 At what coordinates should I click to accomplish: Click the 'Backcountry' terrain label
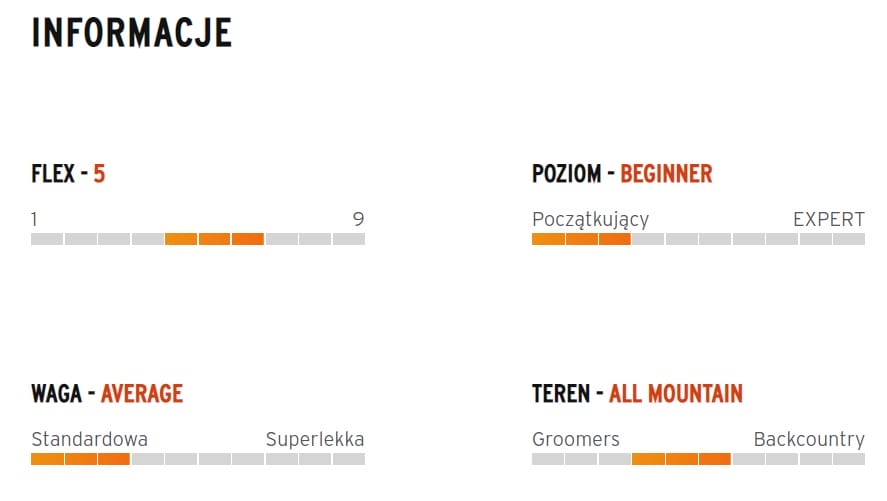(809, 439)
